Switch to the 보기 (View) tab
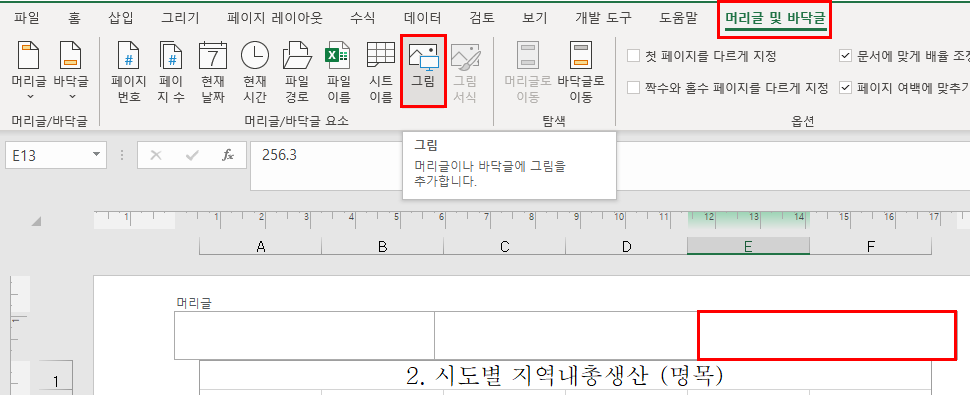The width and height of the screenshot is (970, 395). [534, 18]
